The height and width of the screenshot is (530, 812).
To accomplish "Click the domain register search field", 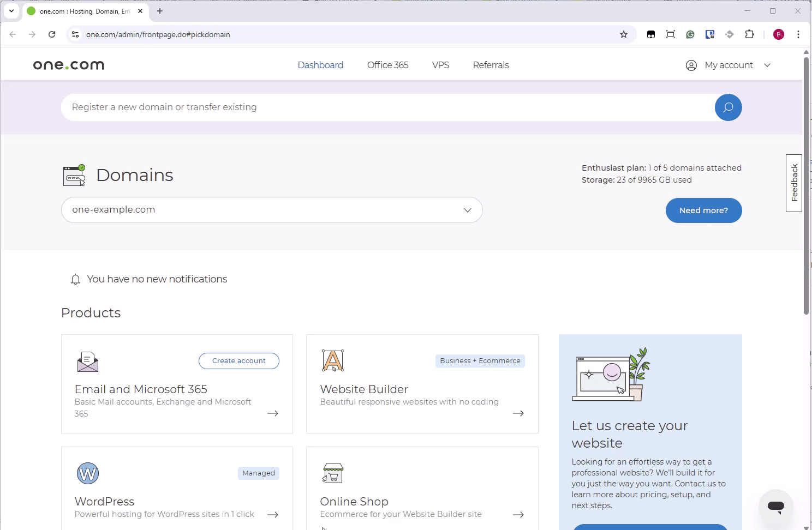I will click(382, 107).
